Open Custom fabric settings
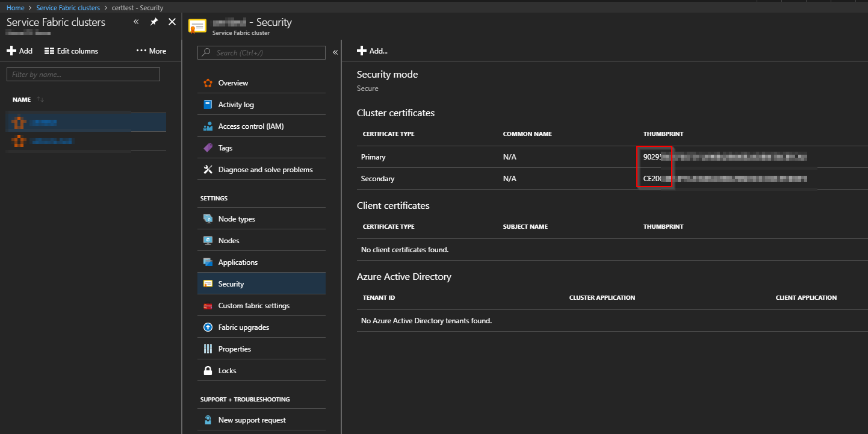This screenshot has width=868, height=434. (x=252, y=305)
